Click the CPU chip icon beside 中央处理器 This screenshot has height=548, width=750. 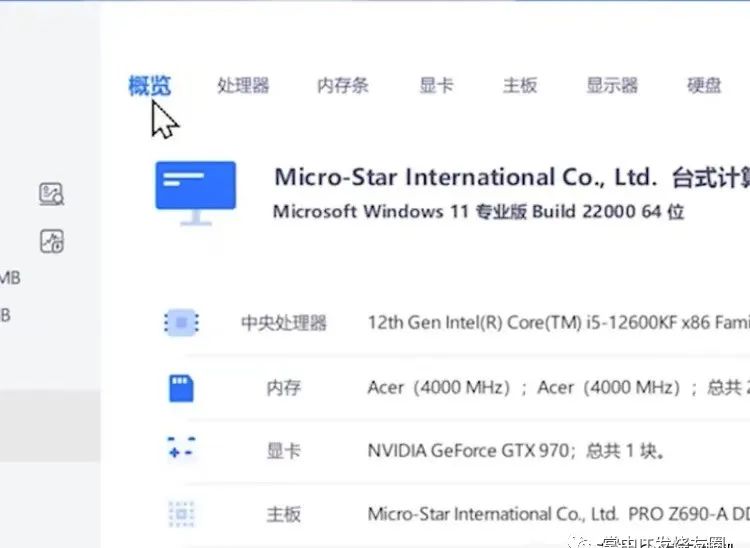point(181,322)
